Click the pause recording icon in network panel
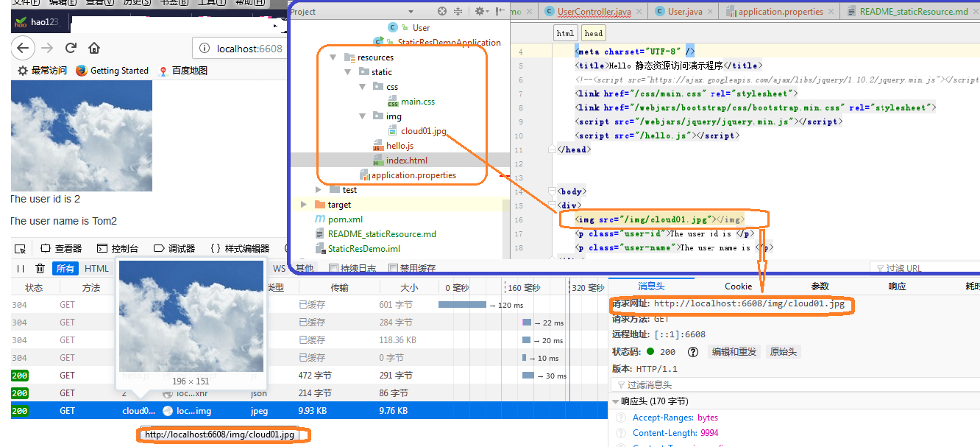The width and height of the screenshot is (980, 447). pyautogui.click(x=21, y=269)
